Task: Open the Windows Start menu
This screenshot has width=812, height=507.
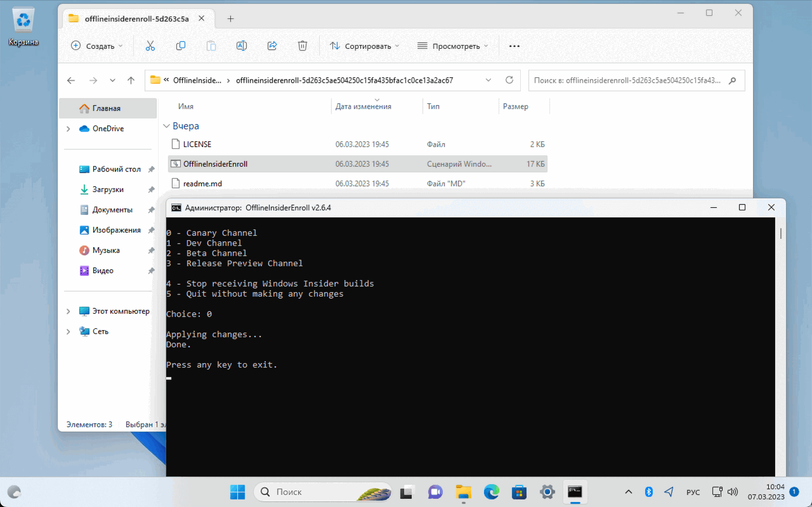Action: tap(238, 492)
